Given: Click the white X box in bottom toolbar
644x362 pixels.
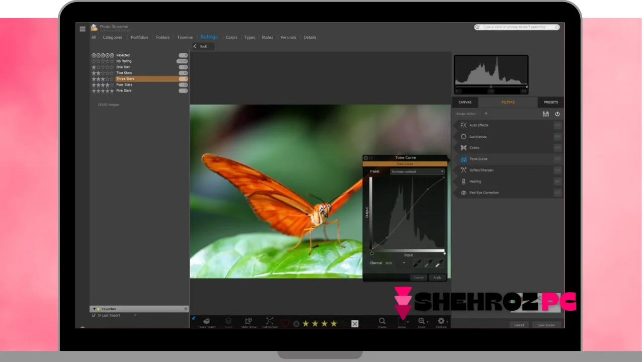Looking at the screenshot, I should click(x=355, y=324).
